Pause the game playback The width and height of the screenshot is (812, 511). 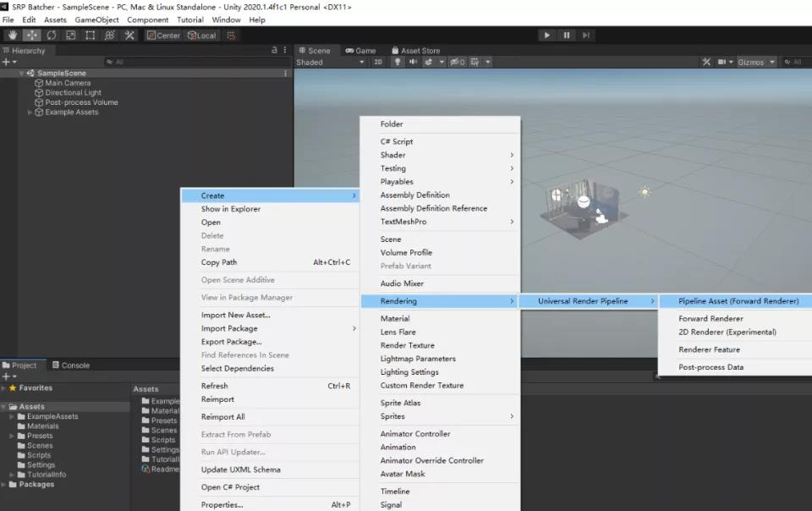pos(567,36)
